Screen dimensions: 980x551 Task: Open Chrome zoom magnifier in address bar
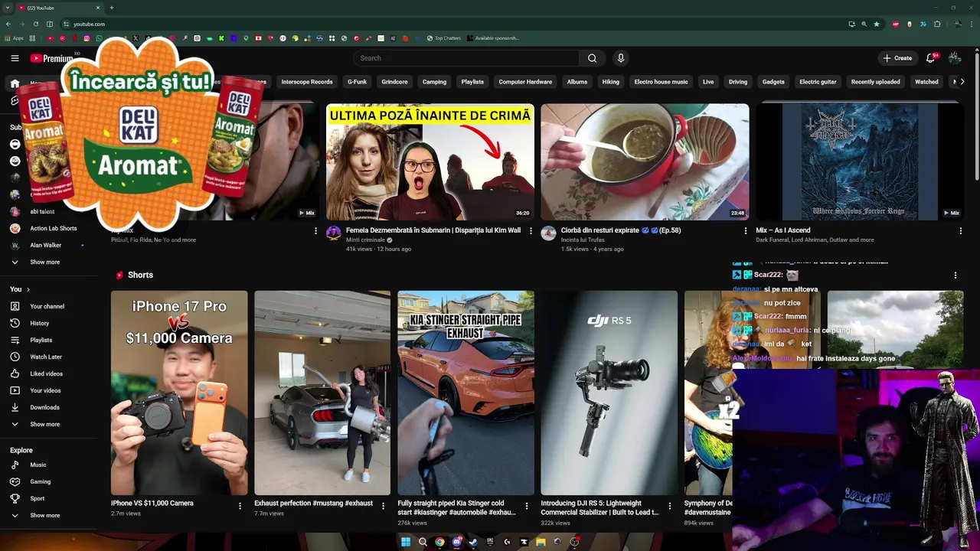pos(864,24)
